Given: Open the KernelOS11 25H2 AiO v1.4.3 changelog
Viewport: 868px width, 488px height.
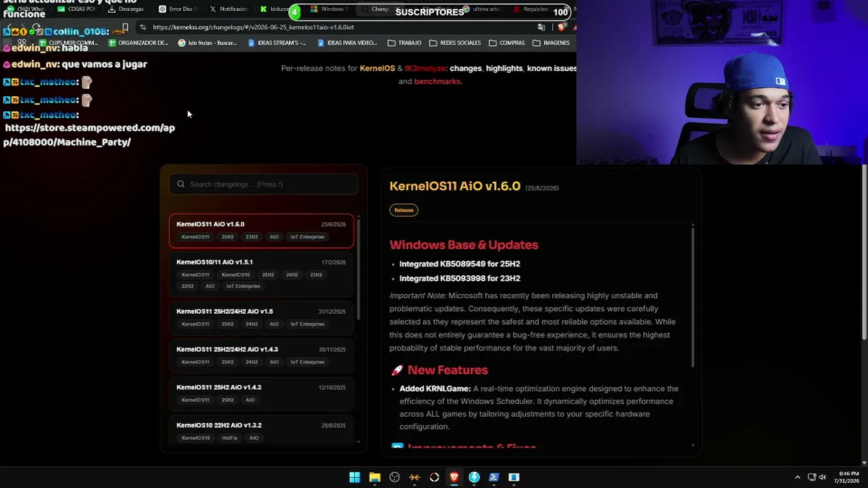Looking at the screenshot, I should point(261,394).
